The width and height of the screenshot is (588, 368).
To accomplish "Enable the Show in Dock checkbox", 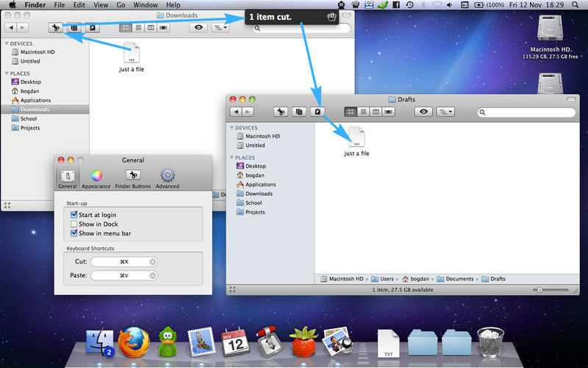I will coord(74,224).
